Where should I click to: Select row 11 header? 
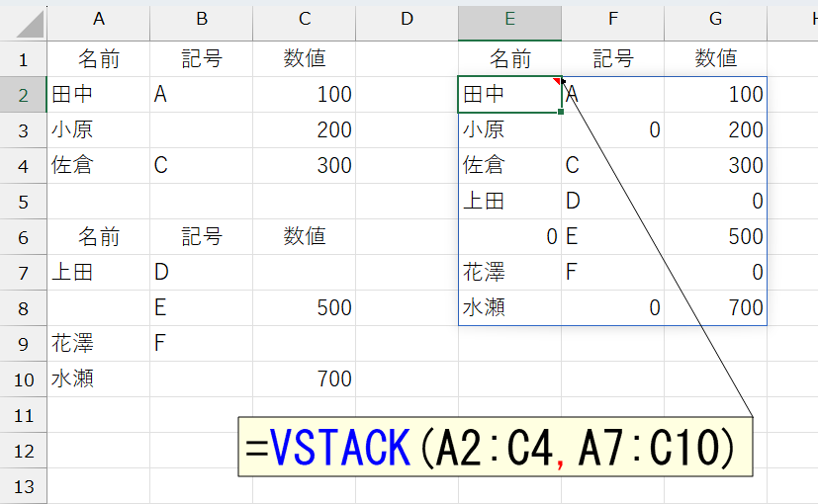pos(23,415)
